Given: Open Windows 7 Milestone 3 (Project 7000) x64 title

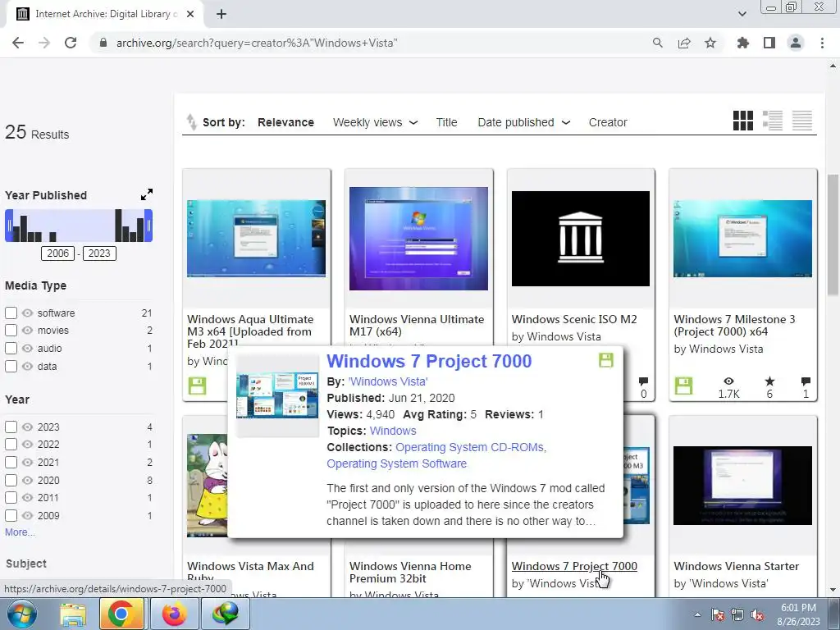Looking at the screenshot, I should (x=734, y=325).
